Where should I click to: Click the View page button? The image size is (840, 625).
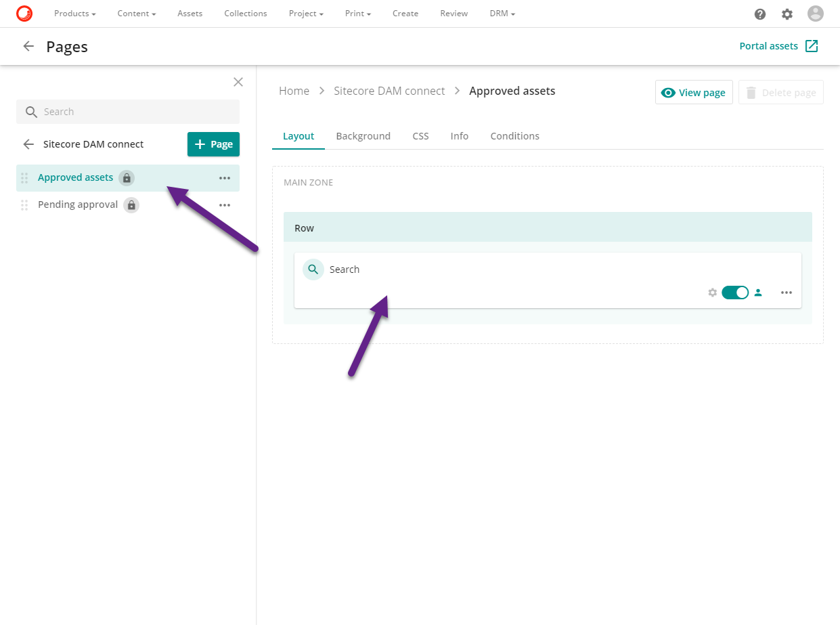(x=694, y=93)
